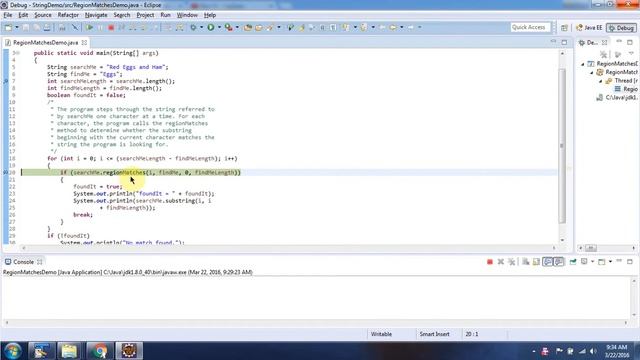The width and height of the screenshot is (640, 360).
Task: Open Display Selected Console dropdown arrow
Action: (x=592, y=262)
